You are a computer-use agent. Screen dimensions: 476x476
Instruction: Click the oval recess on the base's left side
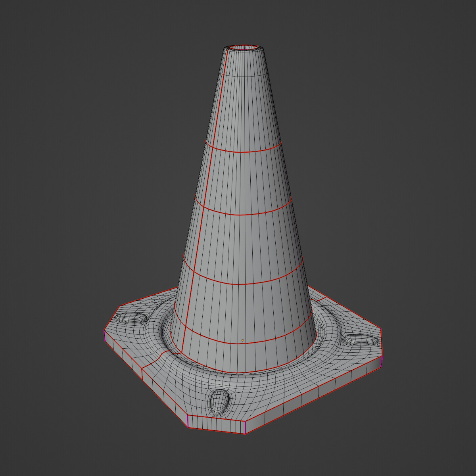pyautogui.click(x=130, y=319)
